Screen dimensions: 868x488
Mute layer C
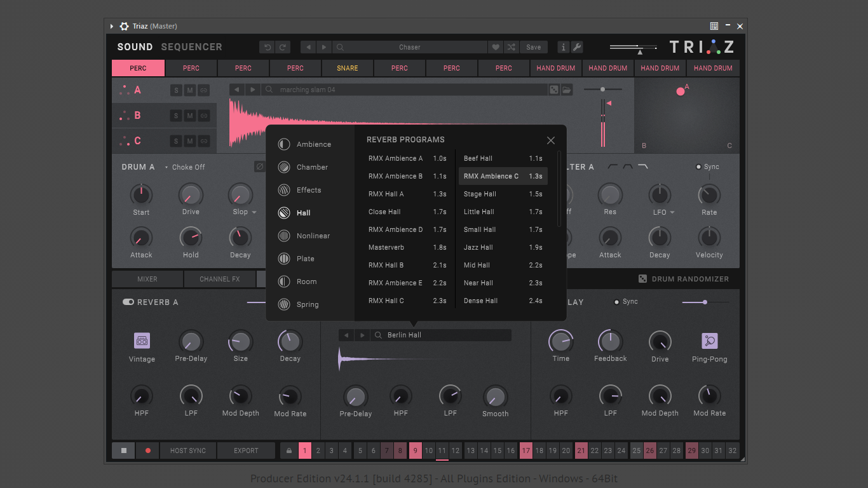190,141
